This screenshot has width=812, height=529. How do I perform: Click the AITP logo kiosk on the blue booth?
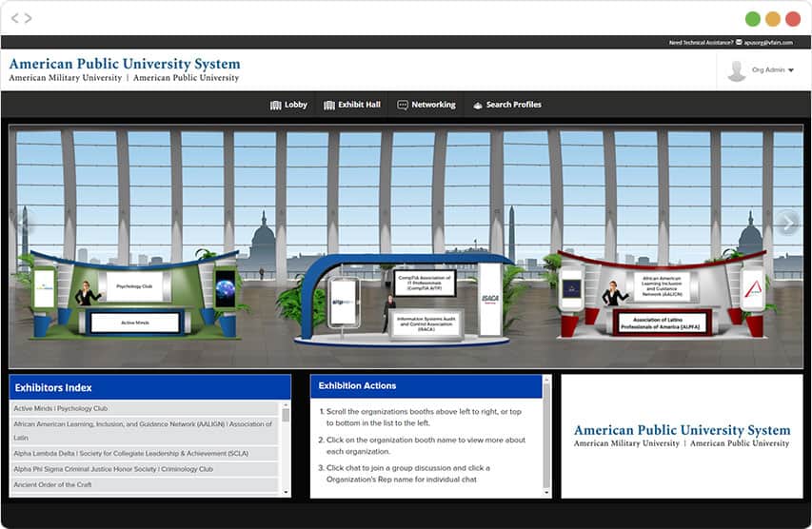click(343, 303)
